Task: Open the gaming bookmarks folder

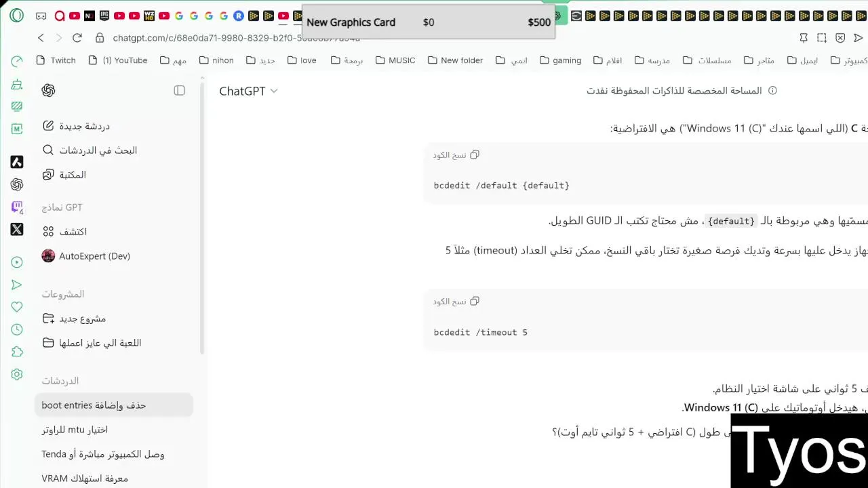Action: click(x=560, y=60)
